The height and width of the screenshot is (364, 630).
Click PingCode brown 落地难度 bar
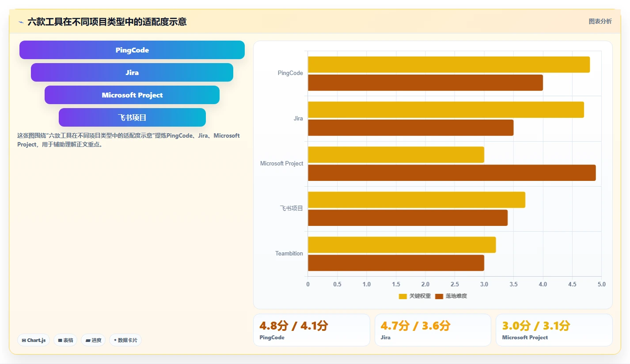[425, 83]
